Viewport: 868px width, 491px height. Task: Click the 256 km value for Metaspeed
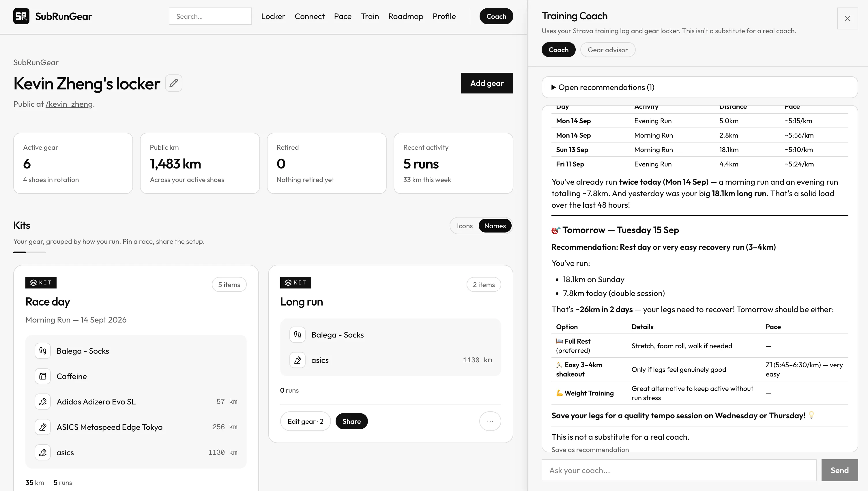[225, 427]
